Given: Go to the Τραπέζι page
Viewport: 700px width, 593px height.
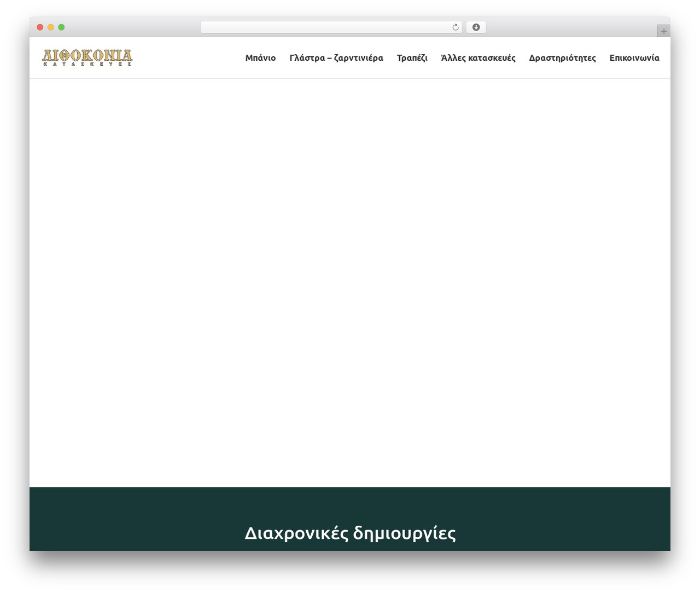Looking at the screenshot, I should click(x=412, y=58).
